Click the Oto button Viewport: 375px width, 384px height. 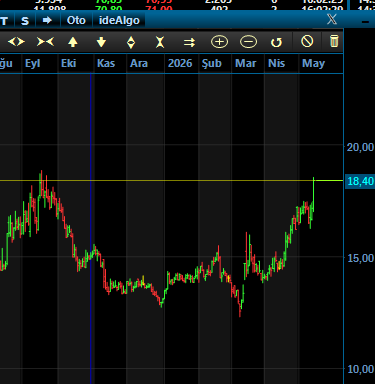pos(76,20)
